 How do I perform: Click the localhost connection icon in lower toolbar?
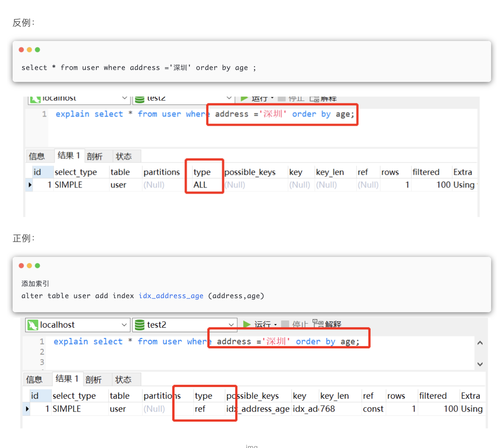click(33, 325)
